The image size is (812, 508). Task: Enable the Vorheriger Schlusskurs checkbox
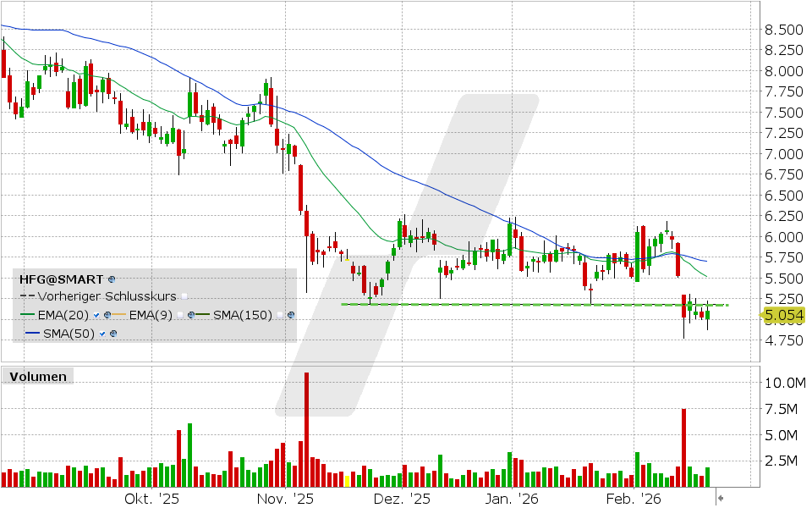(x=184, y=297)
